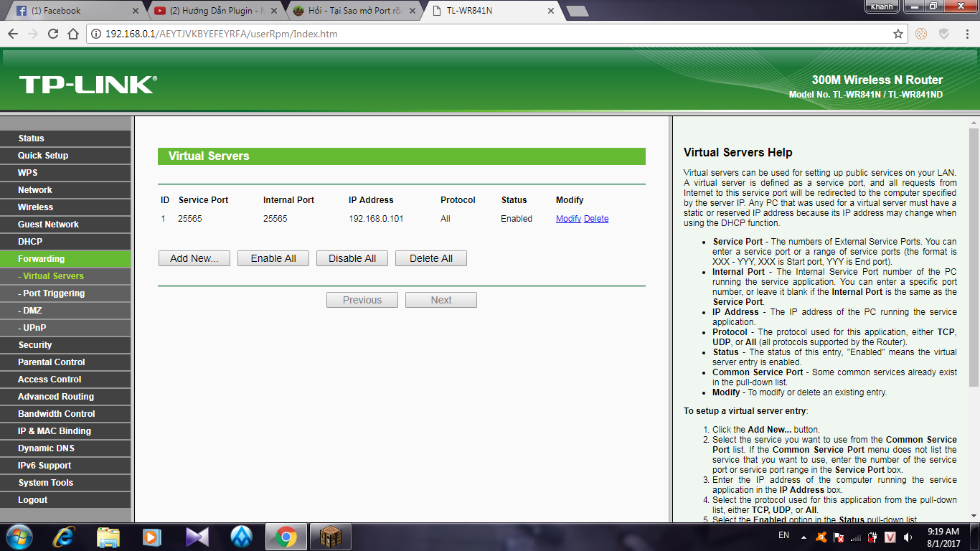Screen dimensions: 980x551
Task: Open the Action Center flag icon
Action: (x=838, y=537)
